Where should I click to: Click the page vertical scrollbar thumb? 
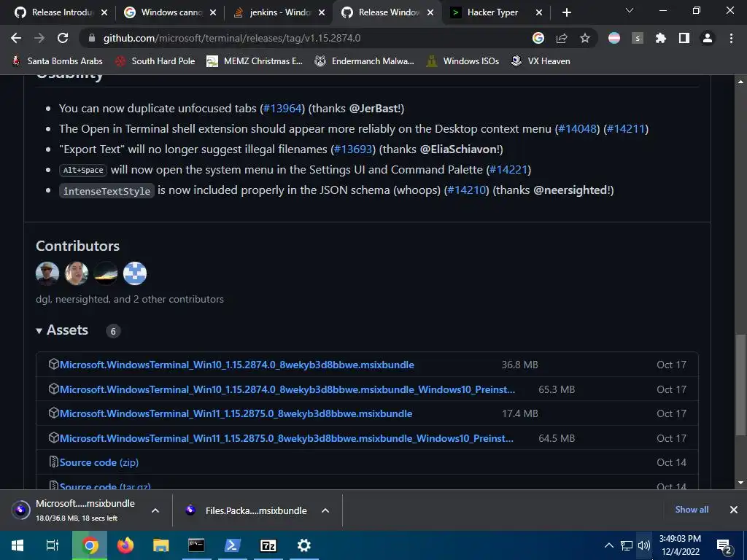tap(740, 385)
